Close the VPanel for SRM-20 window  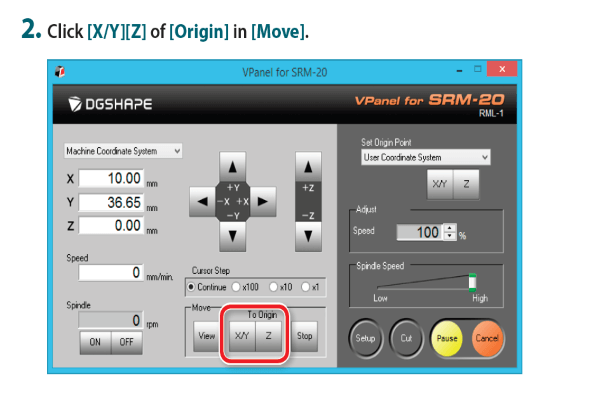pyautogui.click(x=502, y=69)
